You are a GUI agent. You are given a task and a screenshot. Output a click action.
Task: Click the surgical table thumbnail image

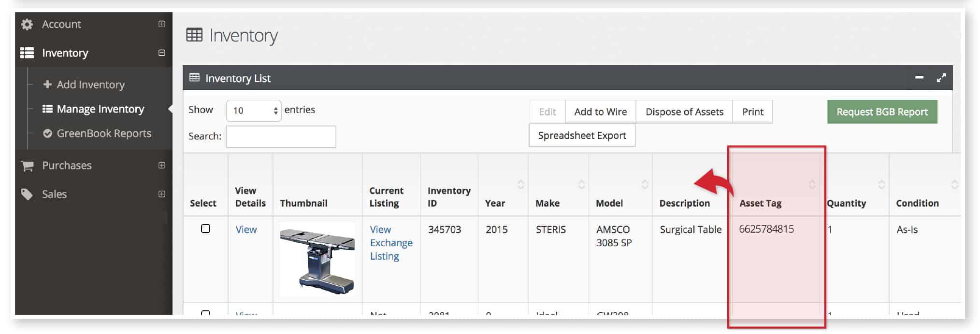tap(317, 260)
